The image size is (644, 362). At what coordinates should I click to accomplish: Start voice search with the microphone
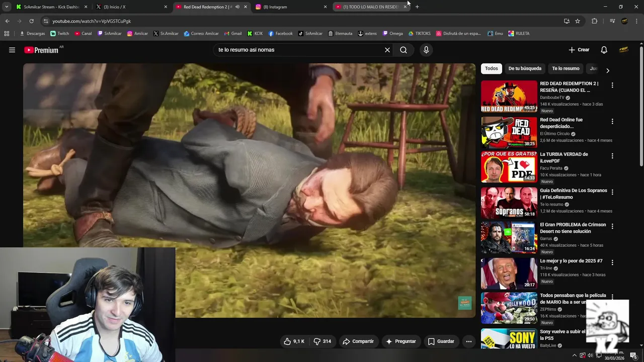coord(426,50)
